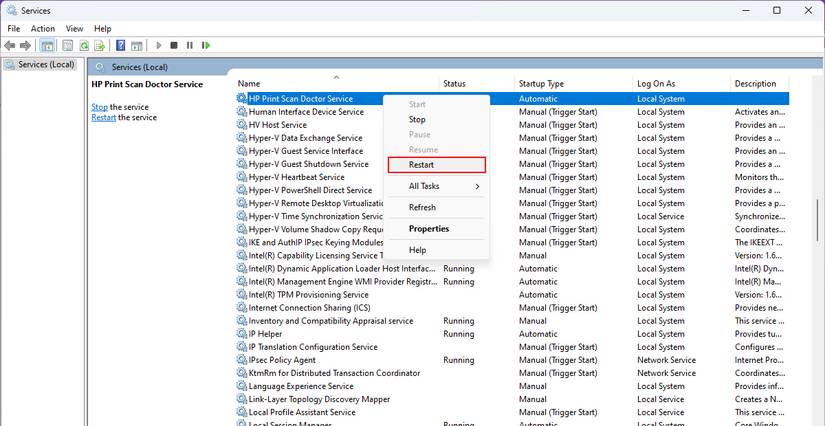Click the Stop Service square icon
This screenshot has height=426, width=825.
pyautogui.click(x=174, y=46)
